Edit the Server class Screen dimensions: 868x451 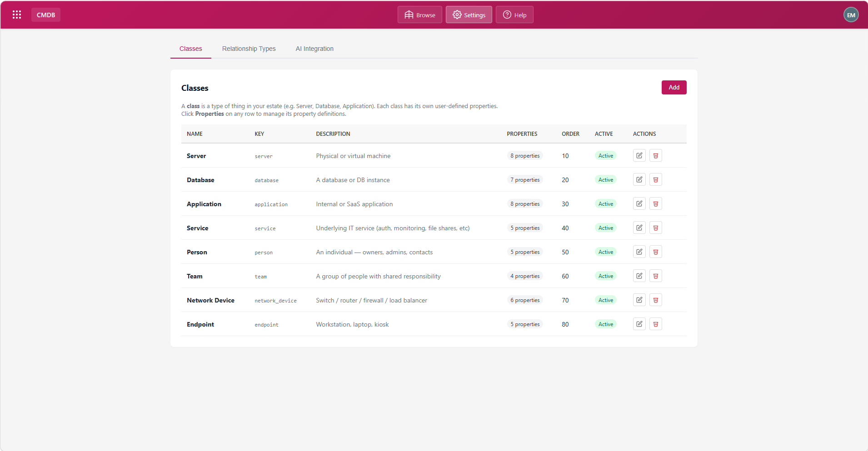pyautogui.click(x=639, y=155)
